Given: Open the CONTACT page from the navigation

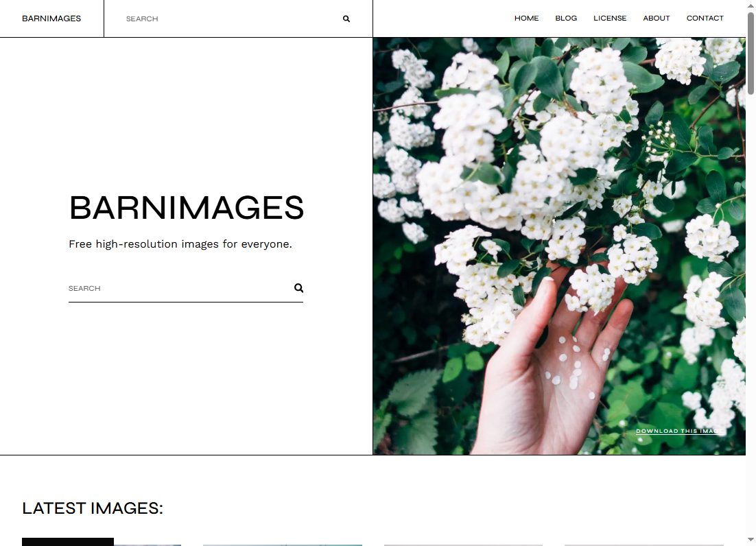Looking at the screenshot, I should click(705, 19).
